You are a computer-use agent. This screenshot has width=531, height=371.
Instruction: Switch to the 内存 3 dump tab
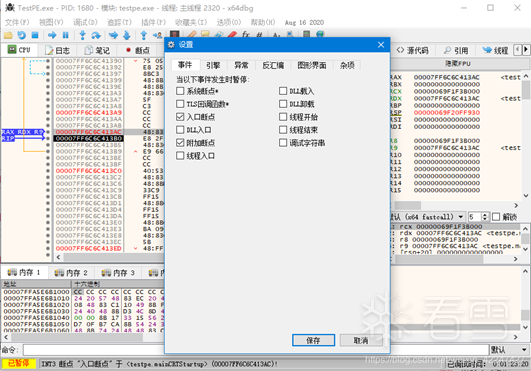click(x=118, y=272)
